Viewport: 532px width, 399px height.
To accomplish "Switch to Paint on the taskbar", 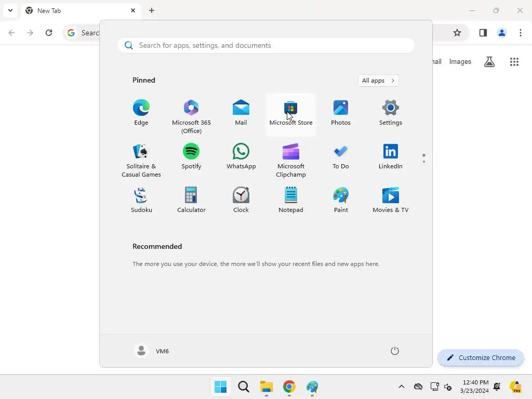I will click(312, 387).
